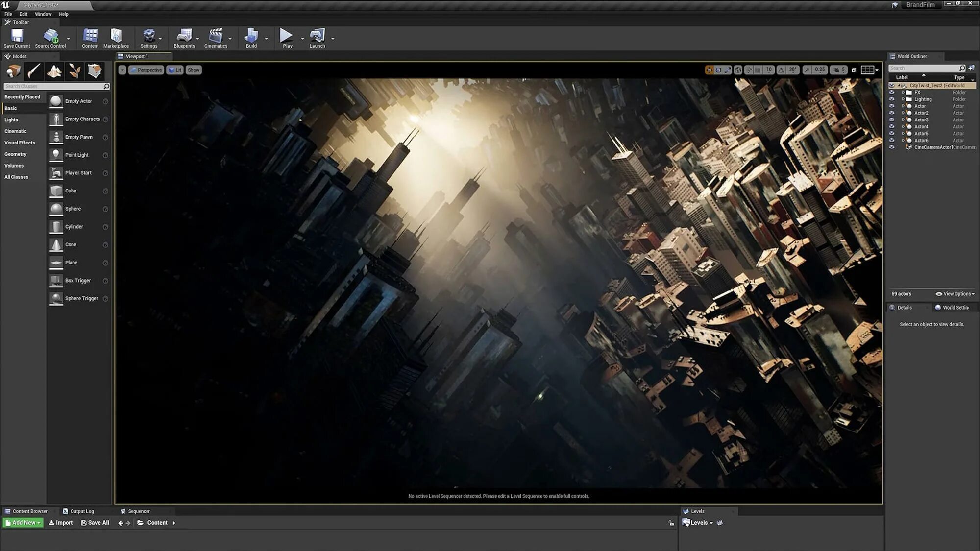Viewport: 980px width, 551px height.
Task: Select the Visual Effects category
Action: point(20,143)
